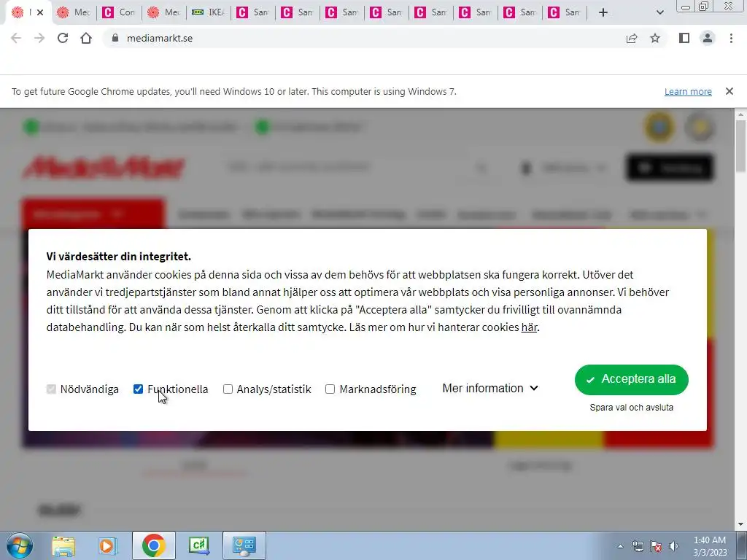
Task: Switch to the fourth tab, MediaMarkt
Action: tap(163, 12)
